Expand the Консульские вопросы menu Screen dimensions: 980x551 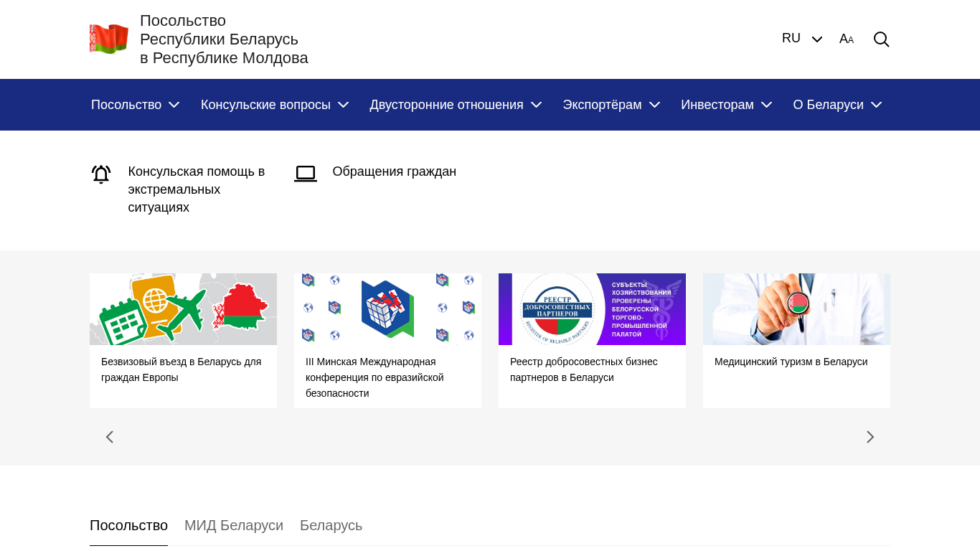click(275, 105)
